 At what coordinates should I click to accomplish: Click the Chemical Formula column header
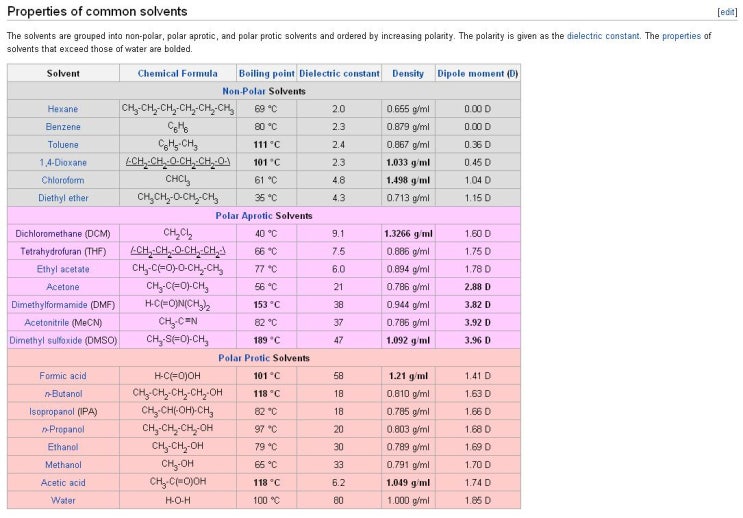[x=178, y=73]
